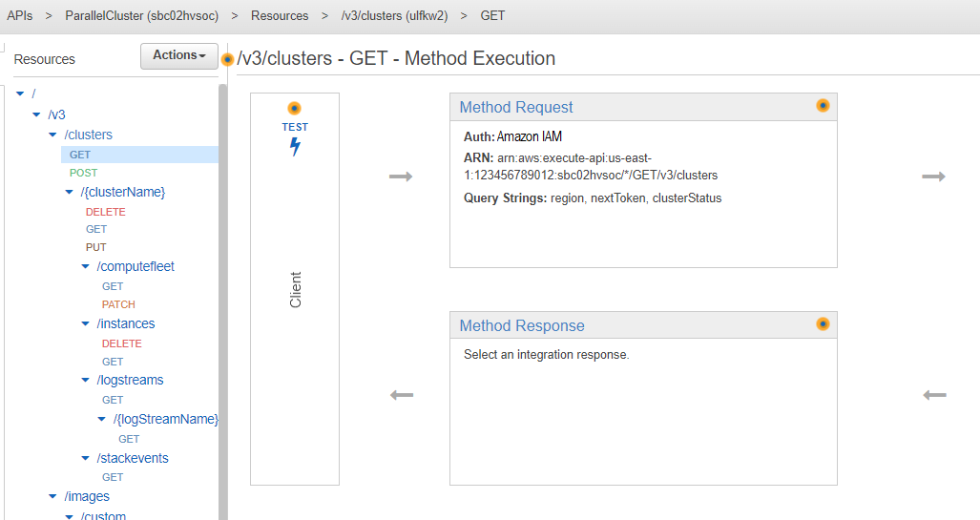980x520 pixels.
Task: Click right arrow after Method Request box
Action: [933, 177]
